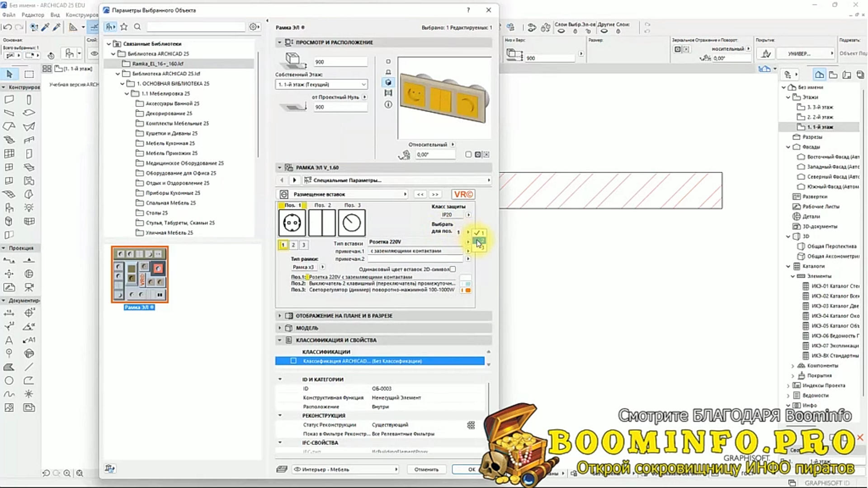Screen dimensions: 868x488
Task: Toggle position button 3 below symbols
Action: point(304,245)
